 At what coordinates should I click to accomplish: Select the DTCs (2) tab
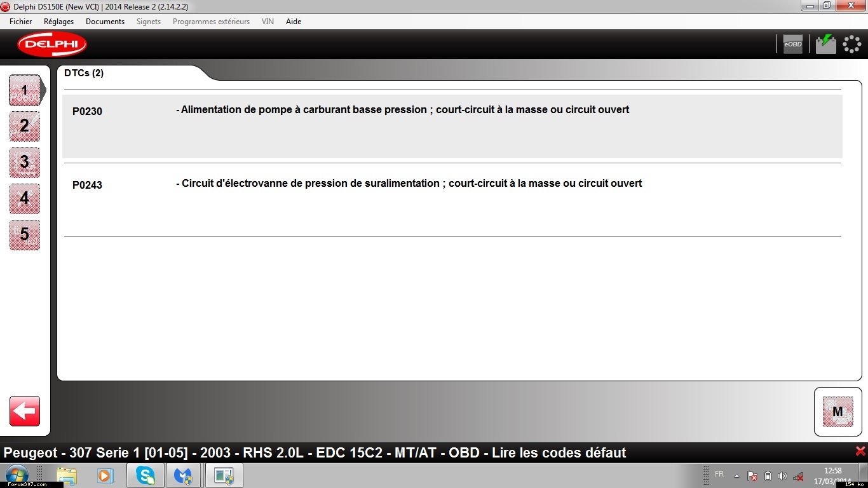pyautogui.click(x=84, y=73)
